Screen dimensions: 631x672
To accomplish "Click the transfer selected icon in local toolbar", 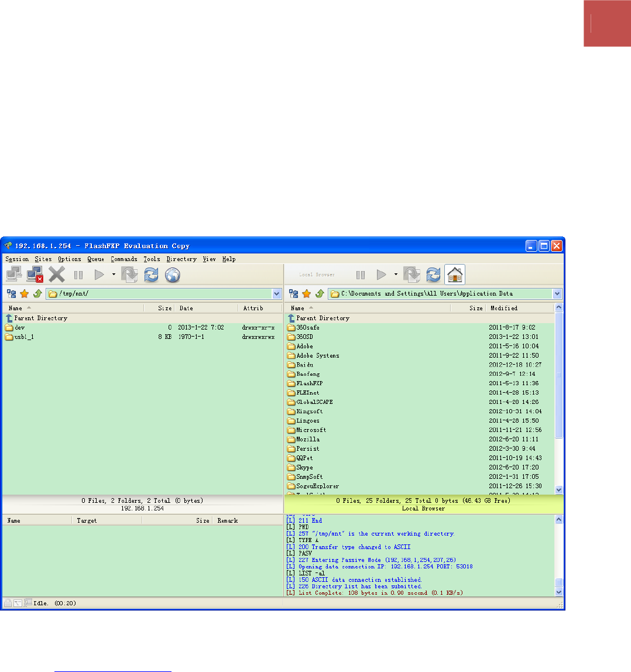I will (411, 275).
